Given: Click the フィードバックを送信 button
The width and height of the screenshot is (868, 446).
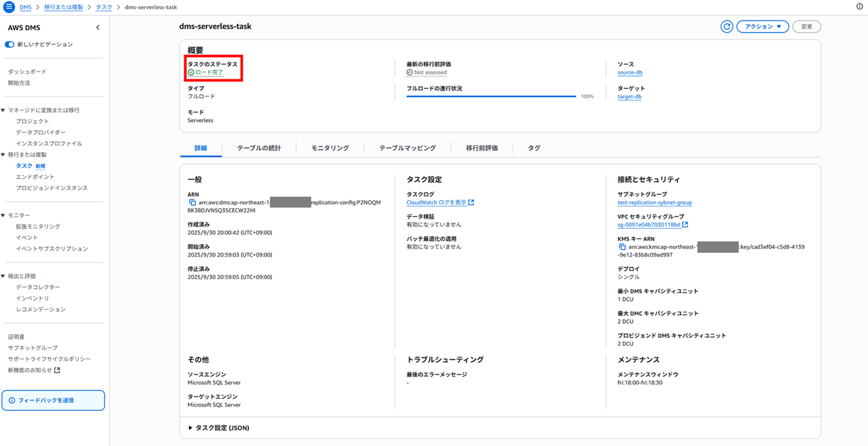Looking at the screenshot, I should point(53,401).
